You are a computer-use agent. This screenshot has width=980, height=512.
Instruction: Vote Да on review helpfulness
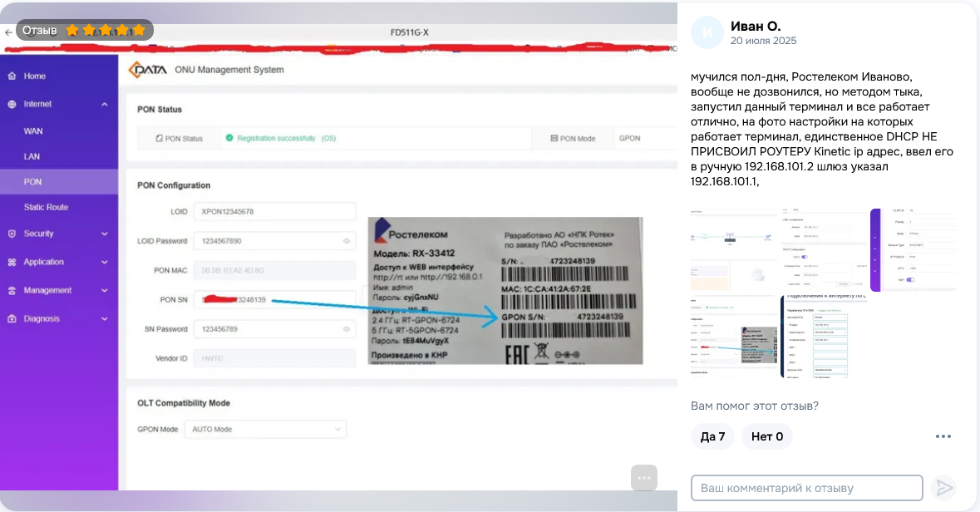(x=712, y=436)
